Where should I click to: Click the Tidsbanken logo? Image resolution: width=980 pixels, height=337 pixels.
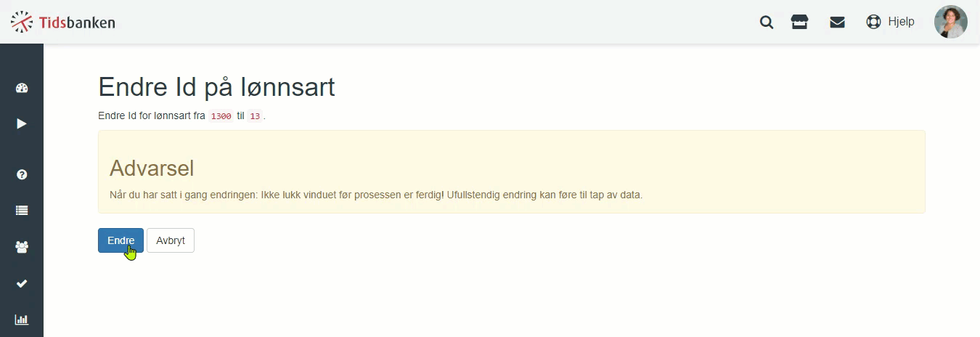tap(62, 23)
